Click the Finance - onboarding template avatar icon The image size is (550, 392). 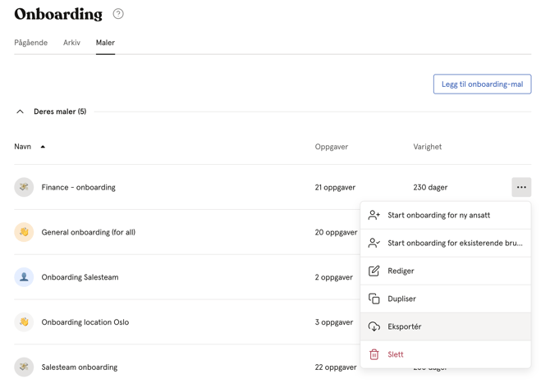point(24,187)
